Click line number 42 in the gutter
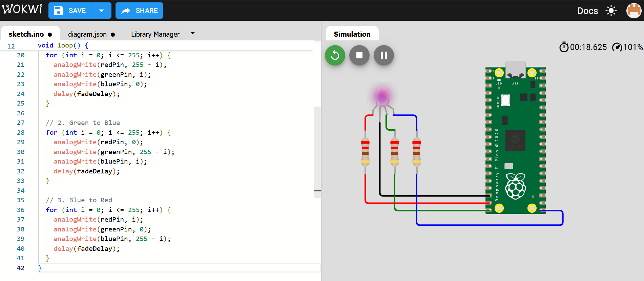This screenshot has height=281, width=644. click(21, 268)
